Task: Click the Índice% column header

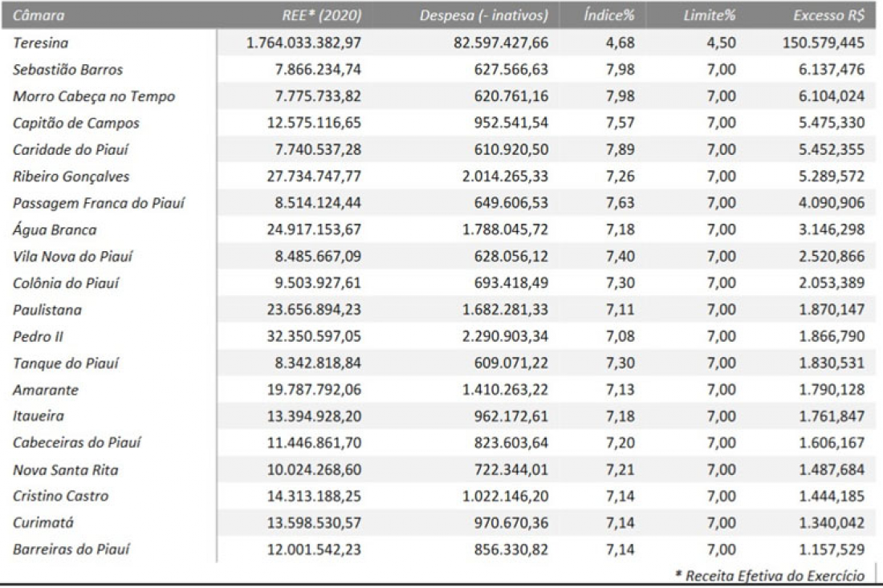Action: [608, 15]
